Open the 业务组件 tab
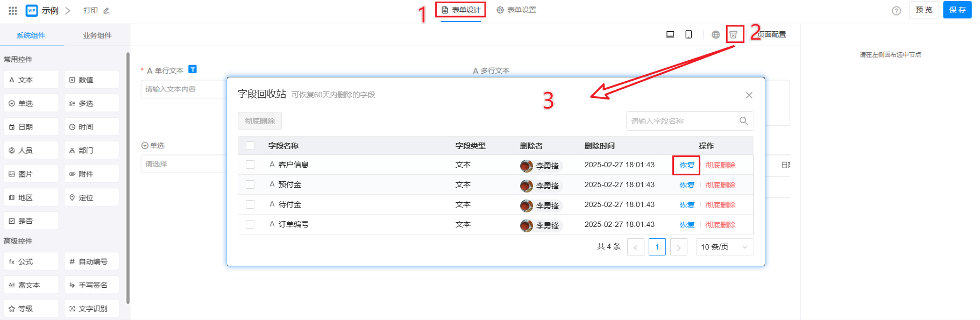 coord(97,35)
